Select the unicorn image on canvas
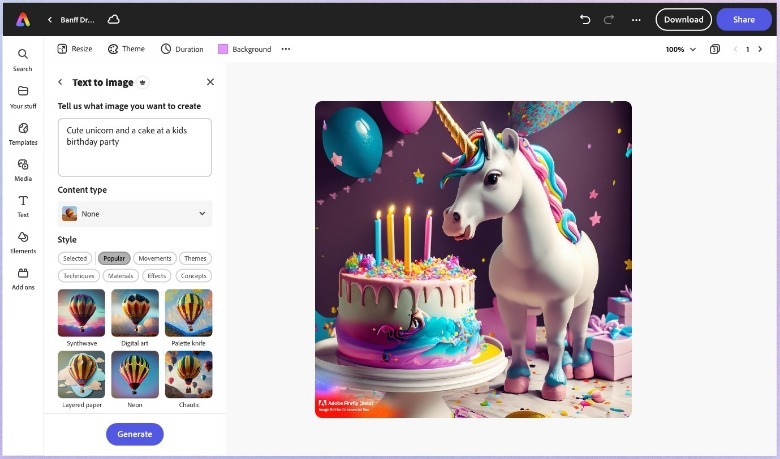This screenshot has width=780, height=459. (x=474, y=259)
